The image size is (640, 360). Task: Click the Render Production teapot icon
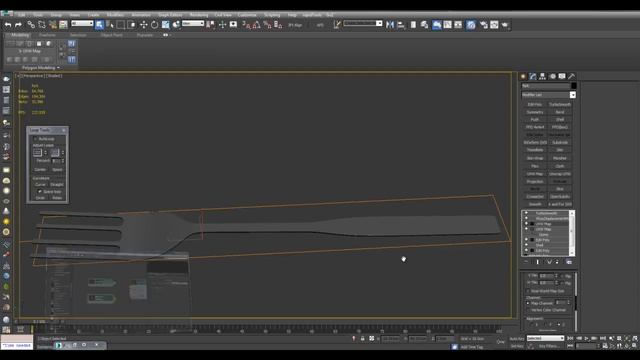pos(505,25)
